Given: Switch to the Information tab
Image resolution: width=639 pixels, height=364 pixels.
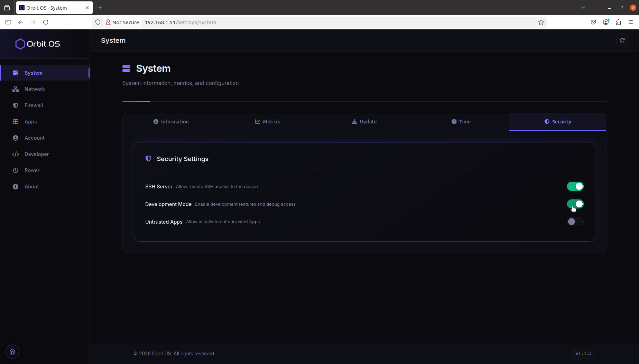Looking at the screenshot, I should point(171,122).
